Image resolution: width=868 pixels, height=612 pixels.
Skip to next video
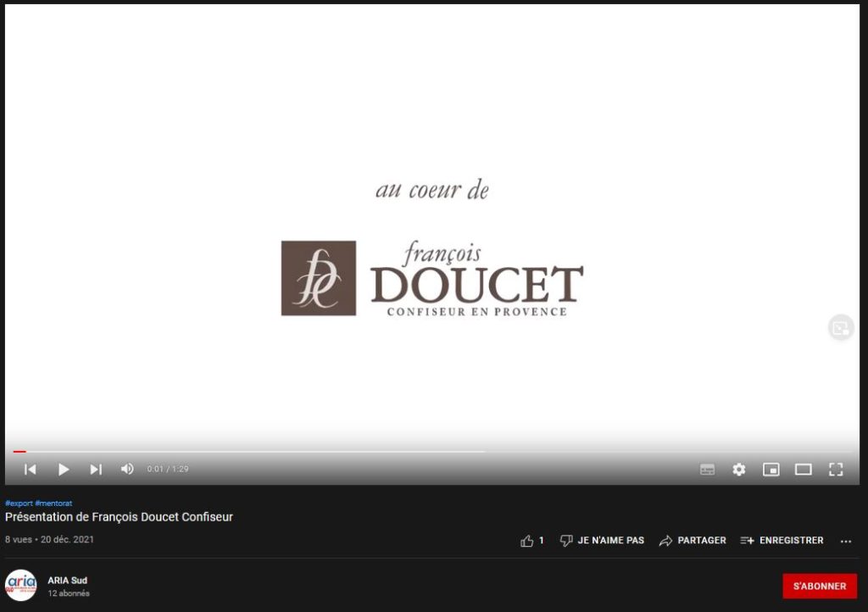96,470
